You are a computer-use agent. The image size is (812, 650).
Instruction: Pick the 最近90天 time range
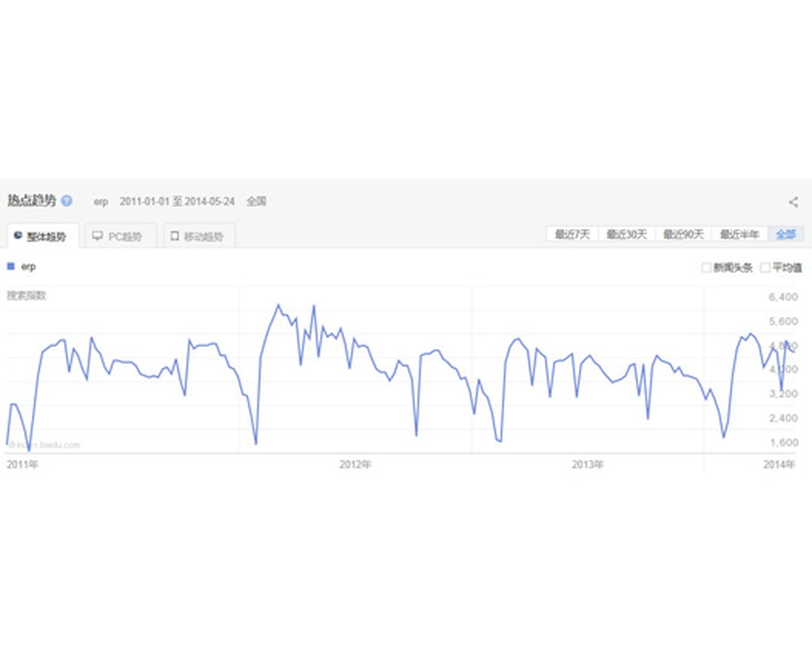click(x=684, y=234)
